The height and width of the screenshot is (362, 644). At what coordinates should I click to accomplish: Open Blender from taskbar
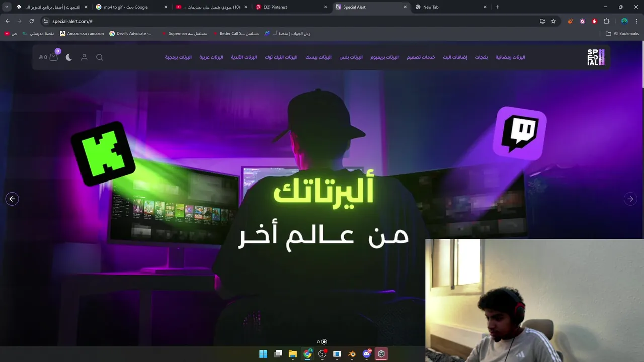coord(352,354)
